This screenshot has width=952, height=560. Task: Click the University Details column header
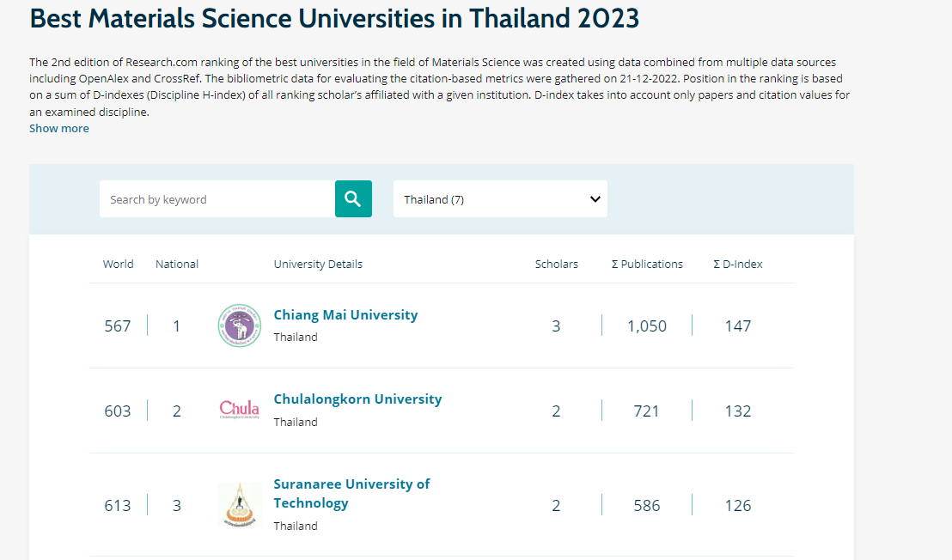318,264
